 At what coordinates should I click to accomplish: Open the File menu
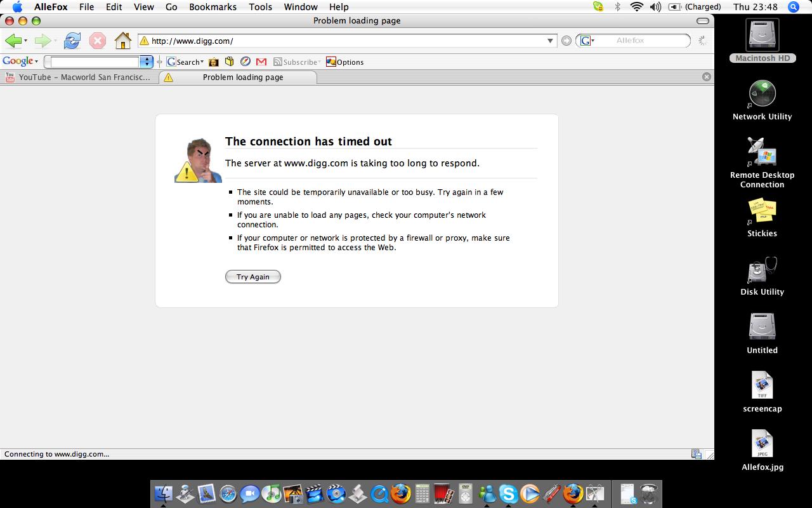tap(86, 7)
